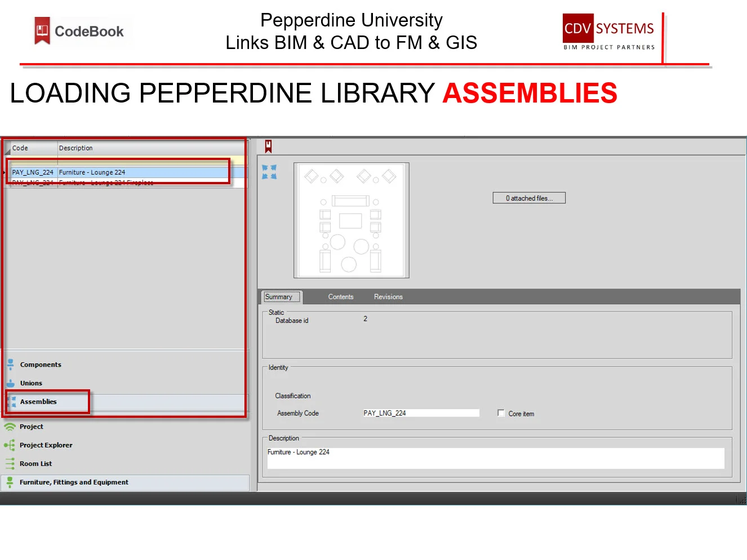Image resolution: width=747 pixels, height=560 pixels.
Task: Click the lounge furniture layout thumbnail
Action: tap(352, 220)
